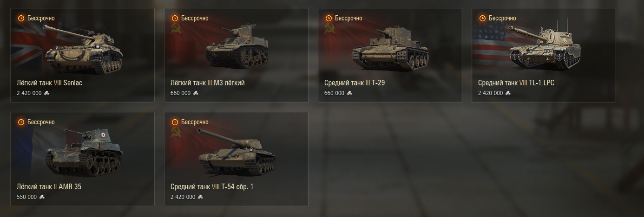Click silver credits icon beside Senlac price
Screen dimensions: 644x217
tap(46, 93)
